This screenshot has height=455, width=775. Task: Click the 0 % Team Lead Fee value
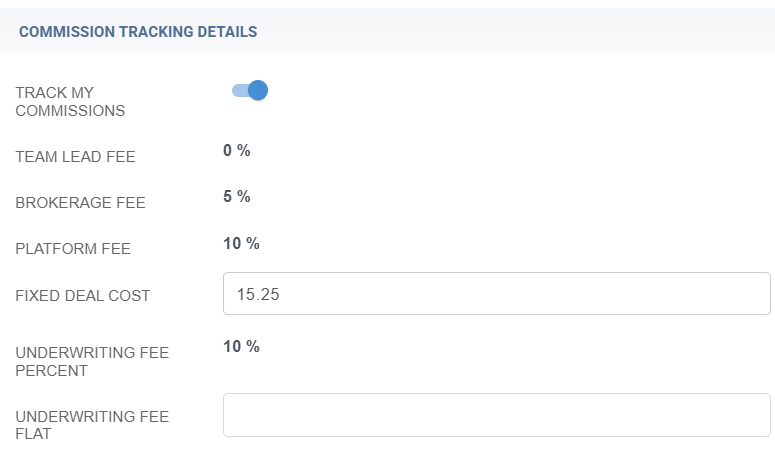[x=236, y=151]
